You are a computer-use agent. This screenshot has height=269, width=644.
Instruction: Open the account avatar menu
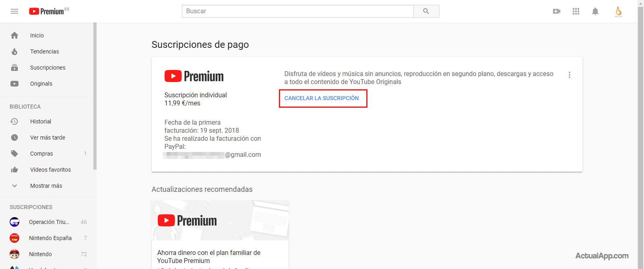point(619,11)
